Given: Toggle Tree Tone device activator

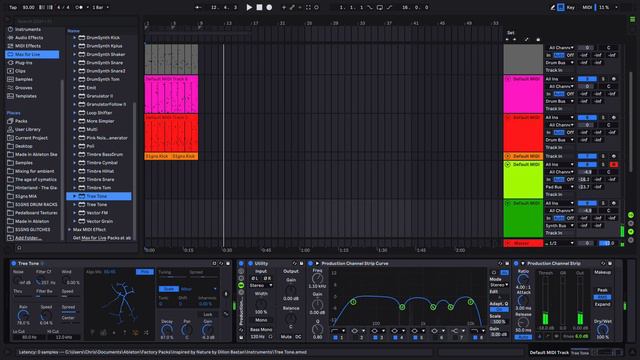Looking at the screenshot, I should point(13,264).
